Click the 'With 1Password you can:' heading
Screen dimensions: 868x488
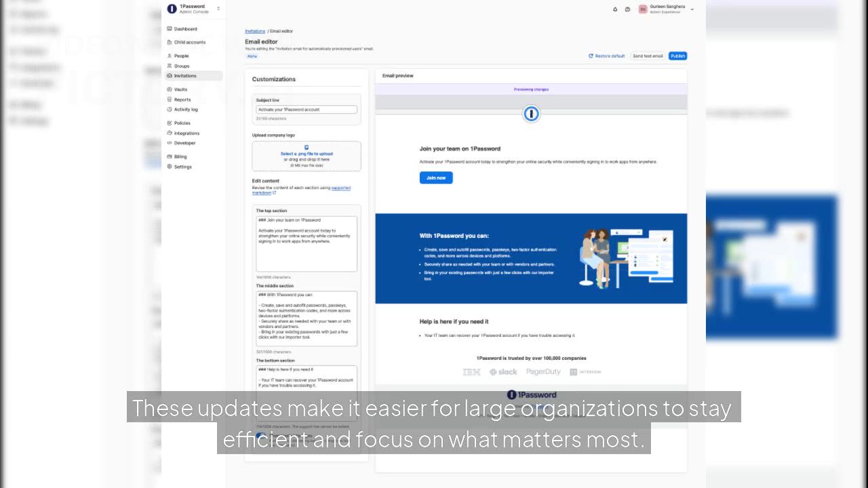pyautogui.click(x=454, y=236)
